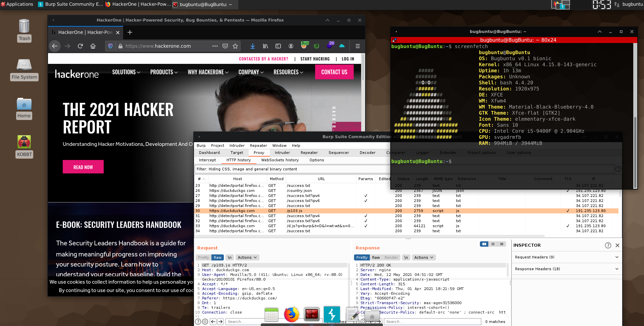Expand RESOURCES menu on HackerOne
This screenshot has width=644, height=326.
(x=288, y=72)
